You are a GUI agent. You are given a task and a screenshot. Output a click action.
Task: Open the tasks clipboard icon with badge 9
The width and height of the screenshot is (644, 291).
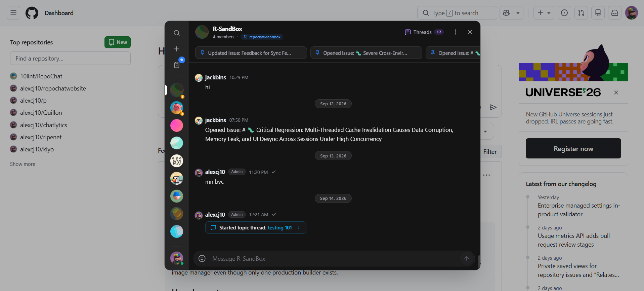[177, 65]
